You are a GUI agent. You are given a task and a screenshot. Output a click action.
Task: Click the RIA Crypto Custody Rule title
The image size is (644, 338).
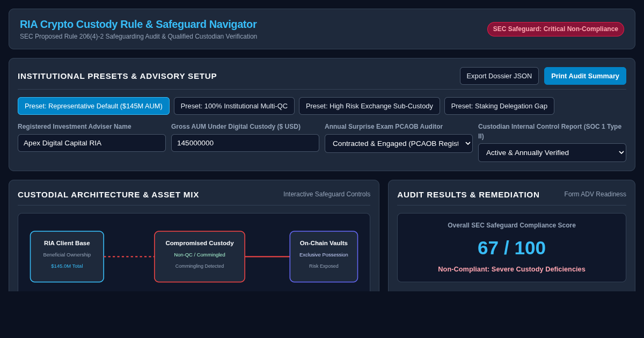138,24
